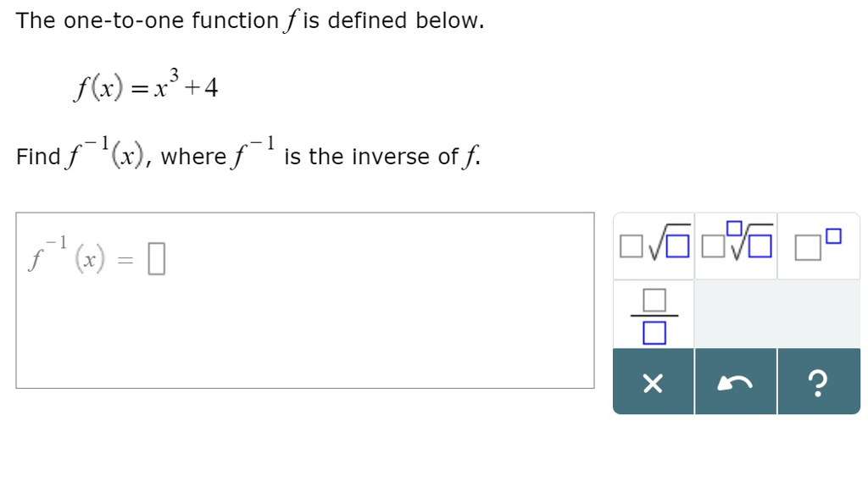868x492 pixels.
Task: Click the numerator box of fraction template
Action: pos(652,298)
